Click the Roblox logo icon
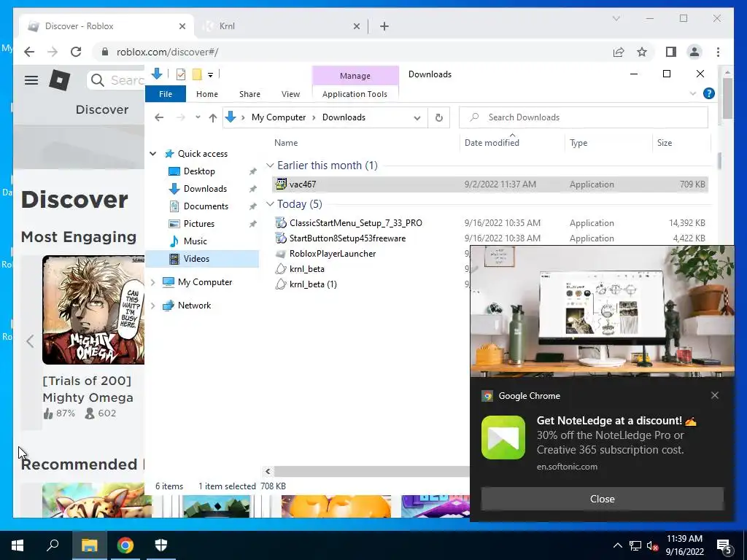 [60, 80]
